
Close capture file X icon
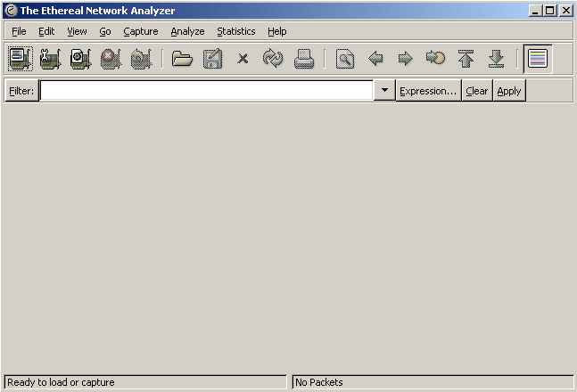tap(243, 59)
